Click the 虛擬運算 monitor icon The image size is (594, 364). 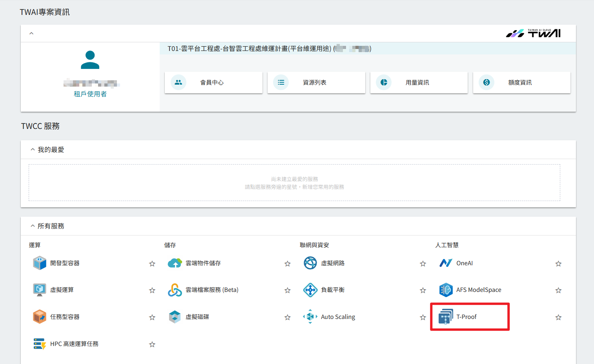pos(40,290)
